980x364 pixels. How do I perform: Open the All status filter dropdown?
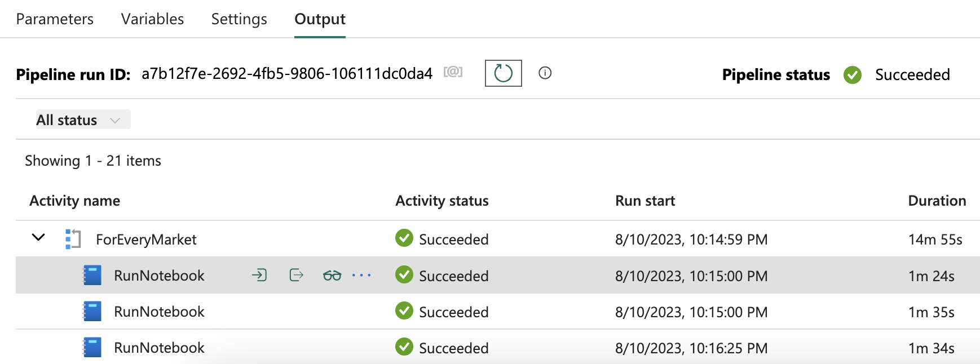point(83,119)
